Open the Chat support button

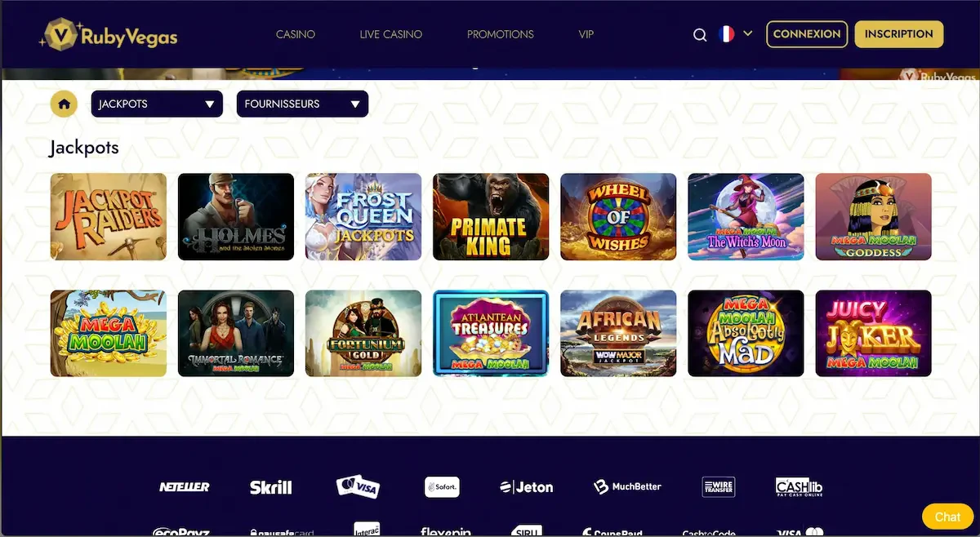pos(947,517)
